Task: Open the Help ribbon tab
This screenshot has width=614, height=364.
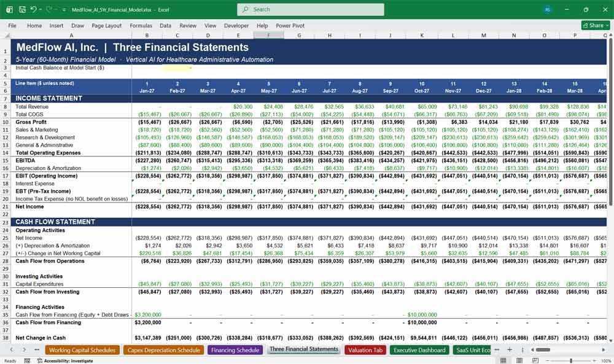Action: 262,25
